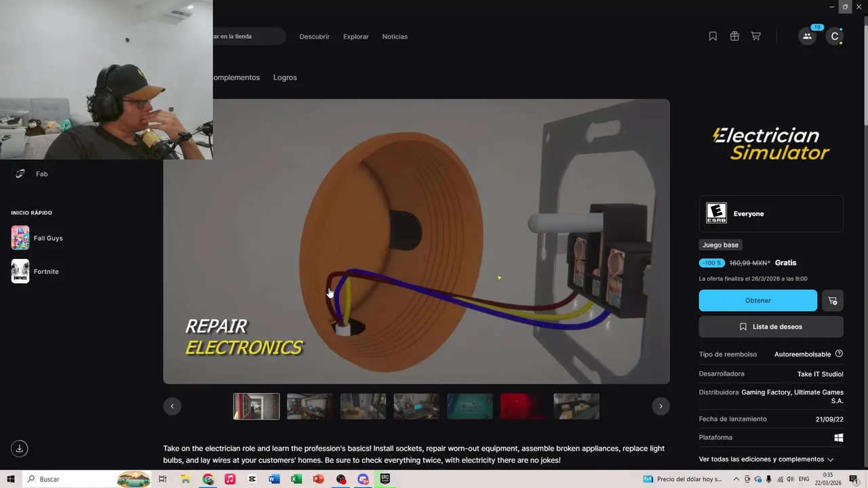
Task: Open the wishlist bookmark icon in header
Action: click(x=713, y=37)
